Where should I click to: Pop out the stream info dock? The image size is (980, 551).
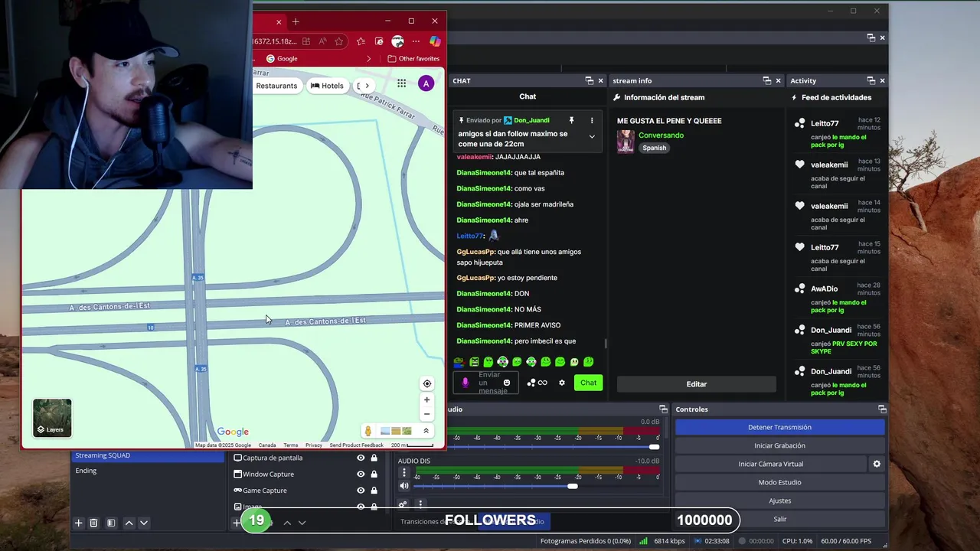tap(766, 80)
